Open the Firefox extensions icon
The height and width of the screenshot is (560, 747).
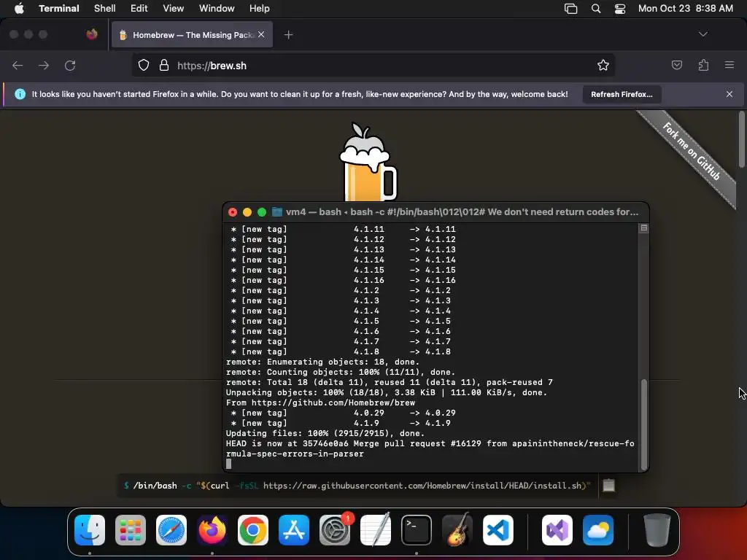coord(703,65)
